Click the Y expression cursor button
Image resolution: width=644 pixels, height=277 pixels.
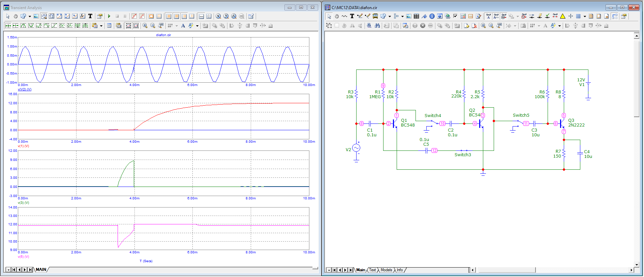[226, 16]
